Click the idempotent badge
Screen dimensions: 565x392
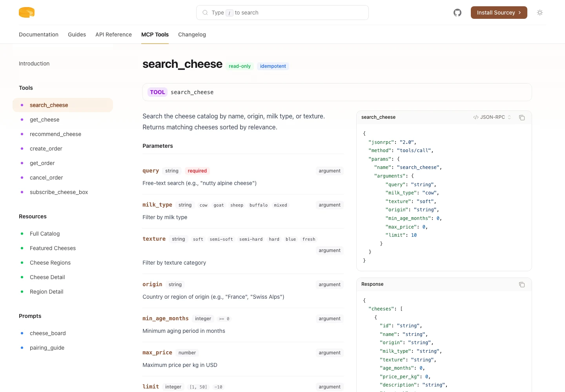[x=273, y=66]
